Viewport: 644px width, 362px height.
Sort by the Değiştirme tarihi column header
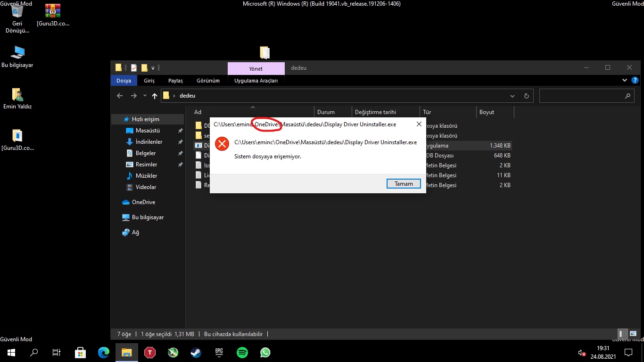[386, 112]
